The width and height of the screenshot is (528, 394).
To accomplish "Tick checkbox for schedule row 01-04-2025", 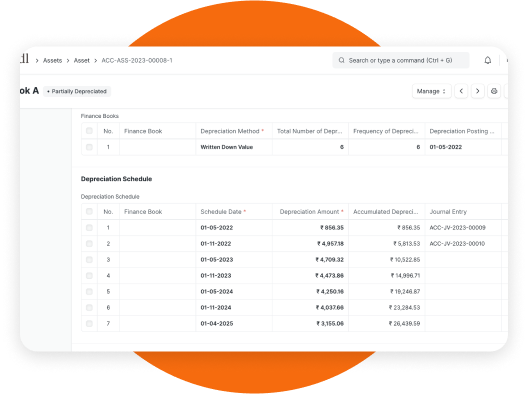I will click(x=89, y=323).
